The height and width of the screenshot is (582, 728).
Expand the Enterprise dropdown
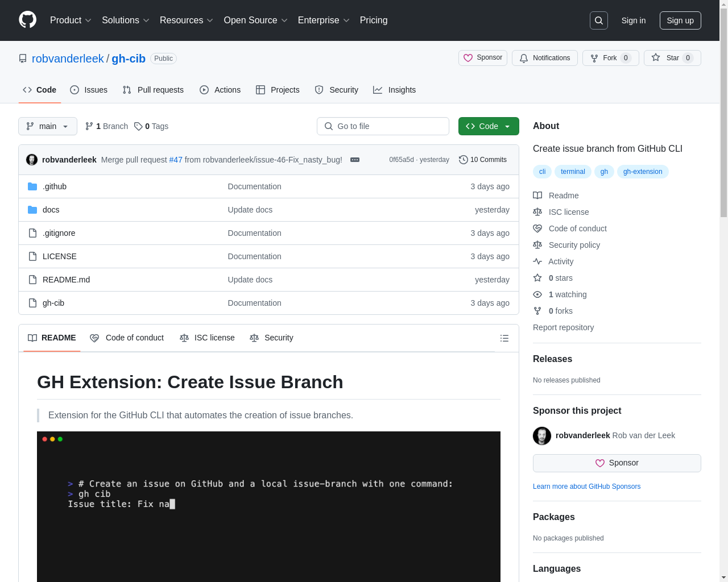coord(324,20)
